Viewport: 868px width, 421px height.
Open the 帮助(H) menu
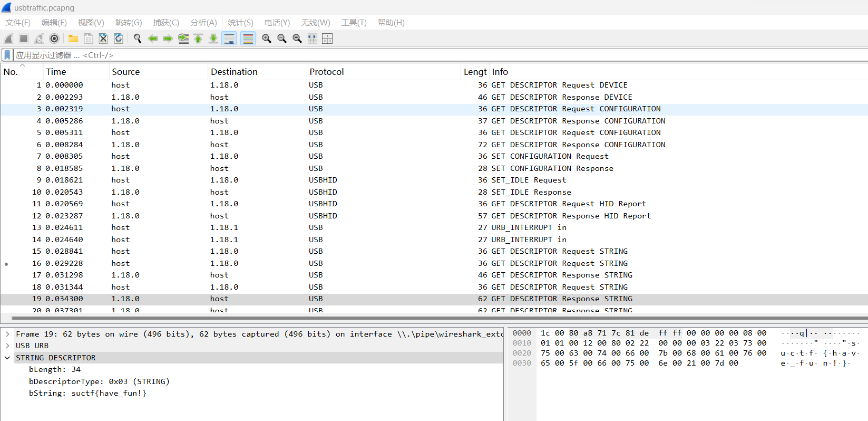(x=391, y=23)
